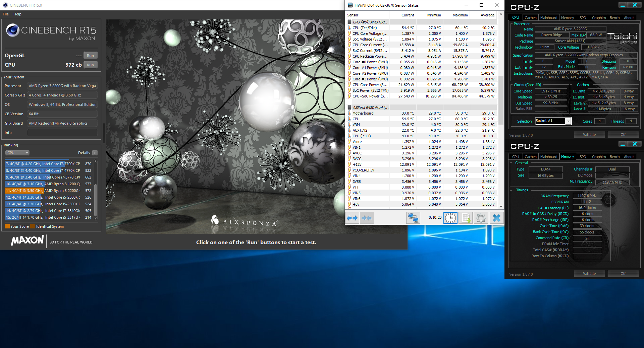The width and height of the screenshot is (644, 348).
Task: Open the Bench tab in CPU-Z processor window
Action: click(x=614, y=18)
